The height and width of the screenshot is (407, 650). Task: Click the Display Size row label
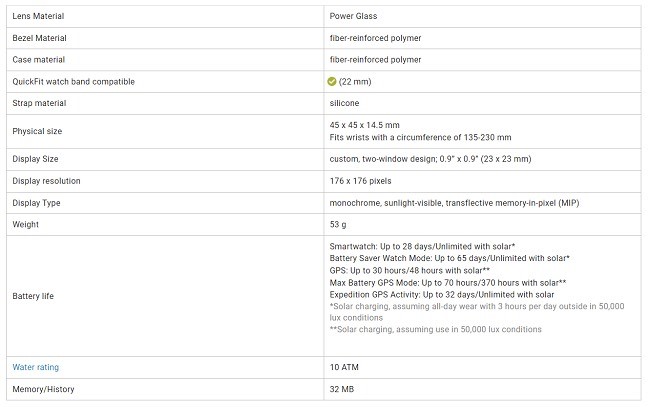[x=36, y=159]
